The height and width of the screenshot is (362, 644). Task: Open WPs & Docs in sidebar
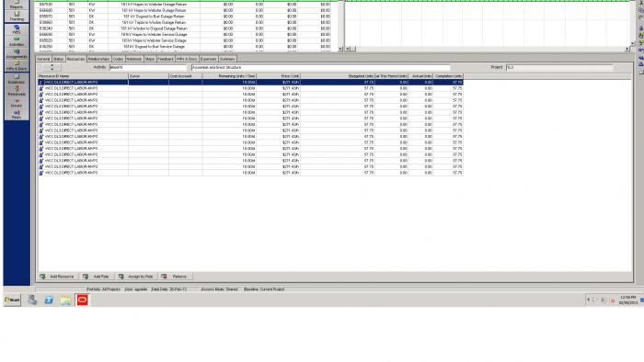[x=17, y=65]
